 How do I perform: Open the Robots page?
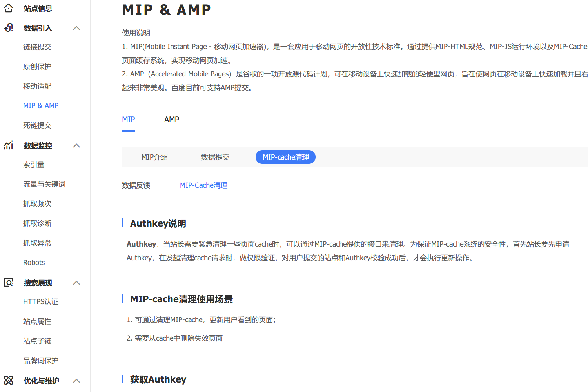coord(34,262)
